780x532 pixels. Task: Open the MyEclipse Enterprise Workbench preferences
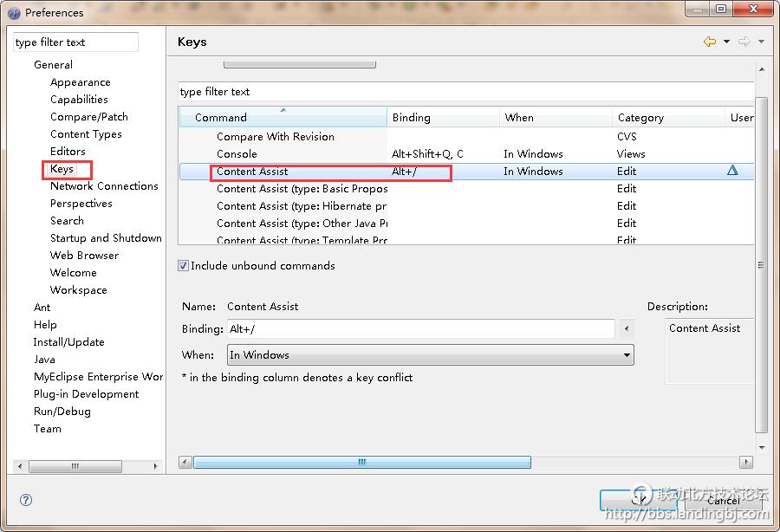pos(98,377)
